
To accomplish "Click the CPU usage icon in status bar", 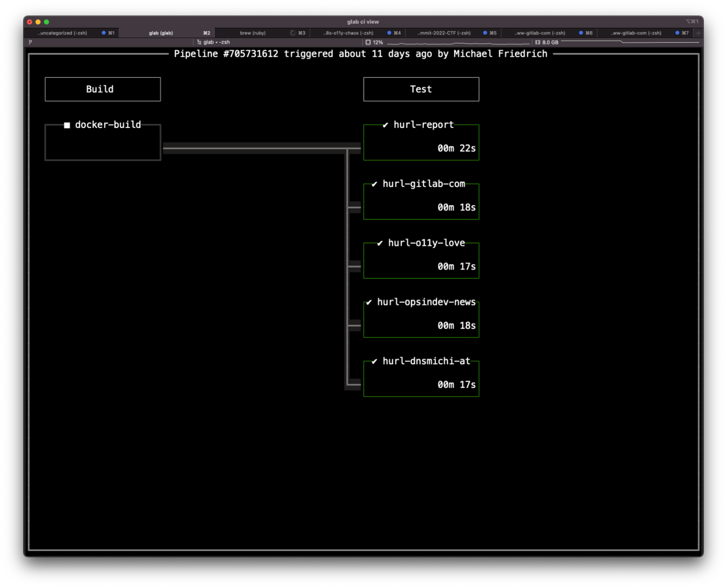I will click(368, 42).
